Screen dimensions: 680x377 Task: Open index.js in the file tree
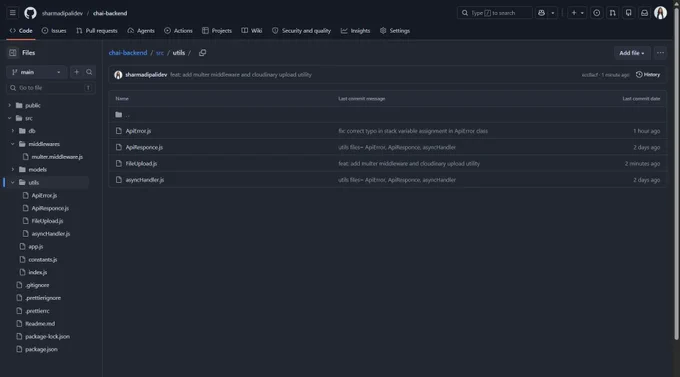tap(38, 272)
